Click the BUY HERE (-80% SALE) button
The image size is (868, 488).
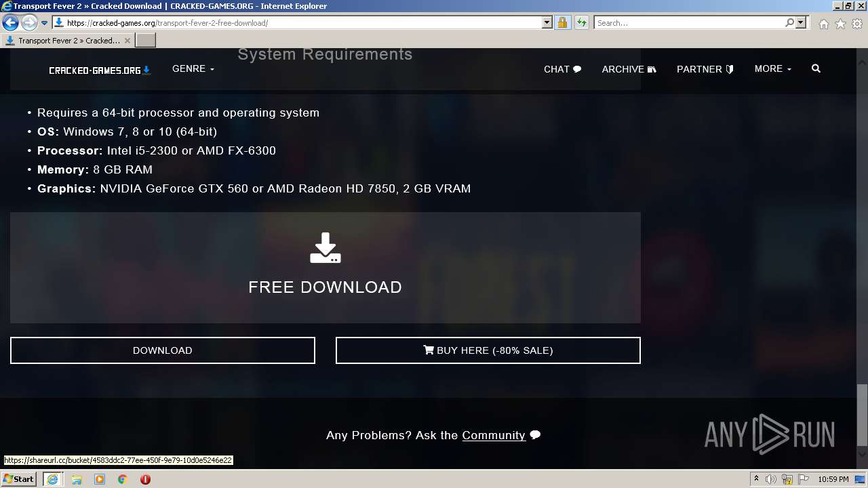[488, 350]
